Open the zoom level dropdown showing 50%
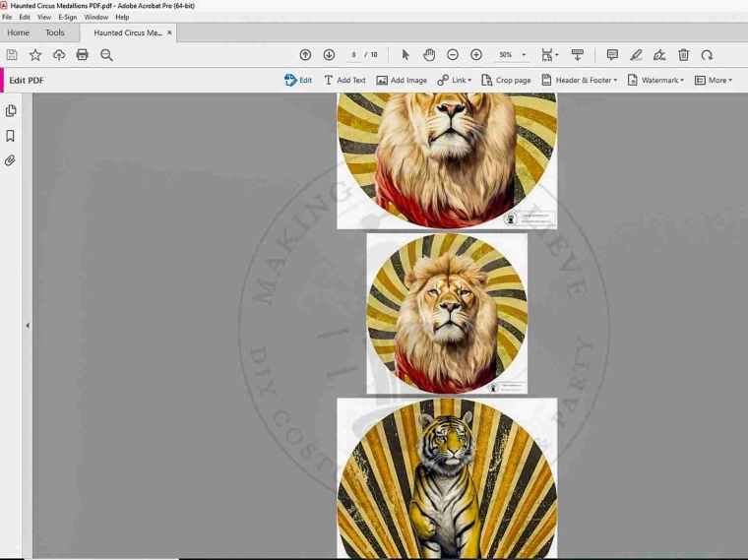This screenshot has width=748, height=560. click(x=512, y=55)
